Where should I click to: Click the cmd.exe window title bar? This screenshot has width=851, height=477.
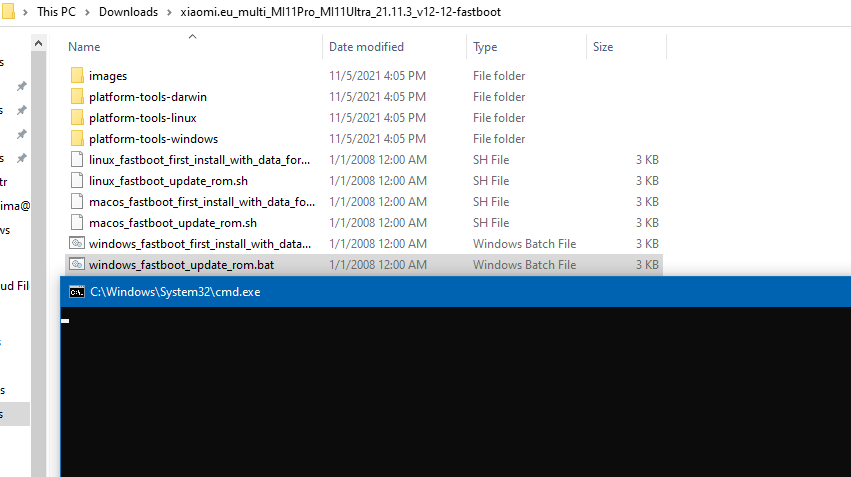(x=456, y=291)
